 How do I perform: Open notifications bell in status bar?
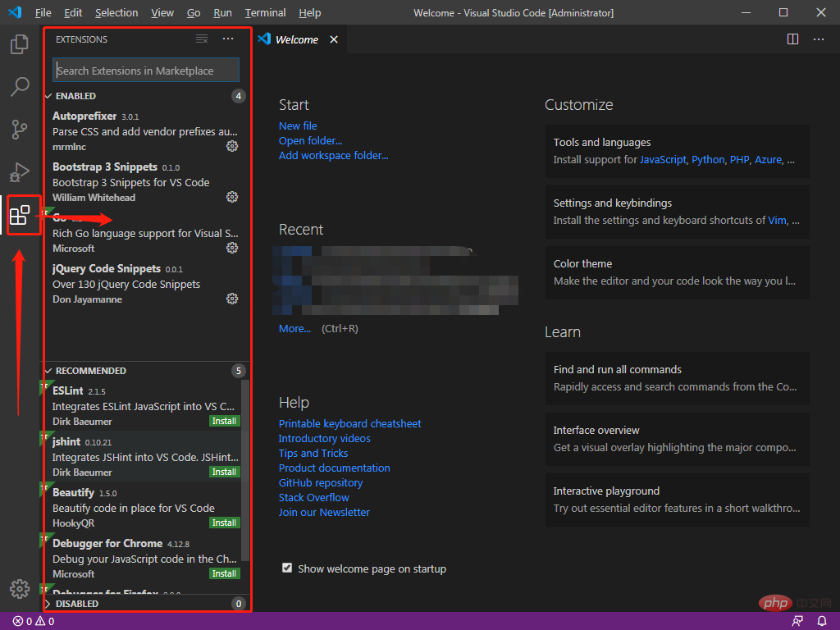[822, 621]
